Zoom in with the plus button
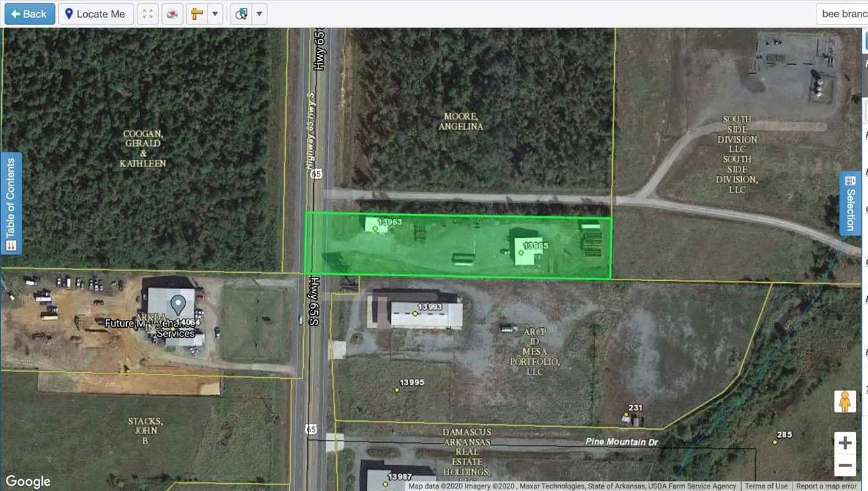This screenshot has height=491, width=868. (845, 443)
